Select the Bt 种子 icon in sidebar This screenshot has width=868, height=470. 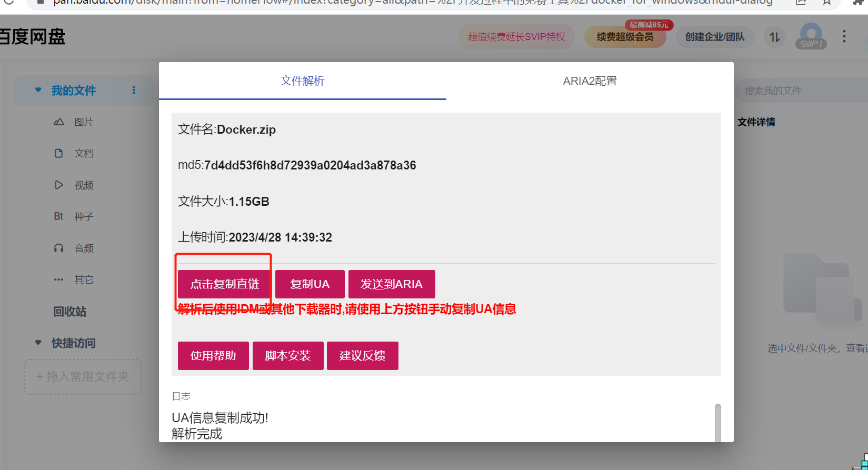[x=58, y=216]
